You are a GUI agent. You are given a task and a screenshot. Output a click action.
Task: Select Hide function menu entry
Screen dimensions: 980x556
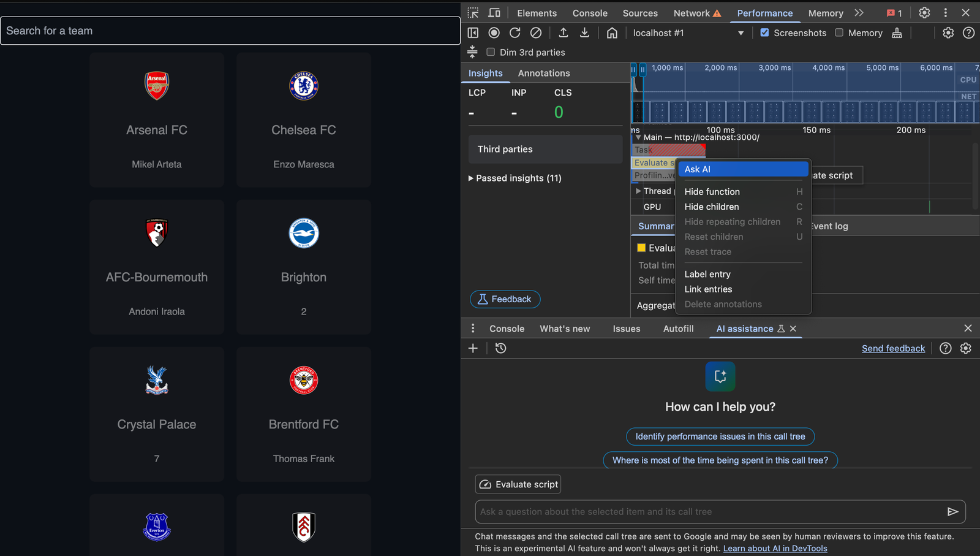(x=743, y=192)
